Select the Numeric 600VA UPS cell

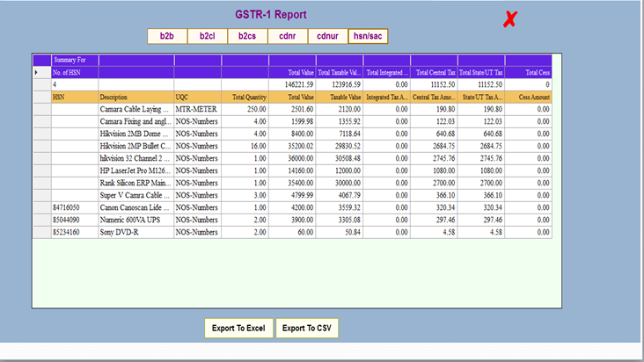136,221
